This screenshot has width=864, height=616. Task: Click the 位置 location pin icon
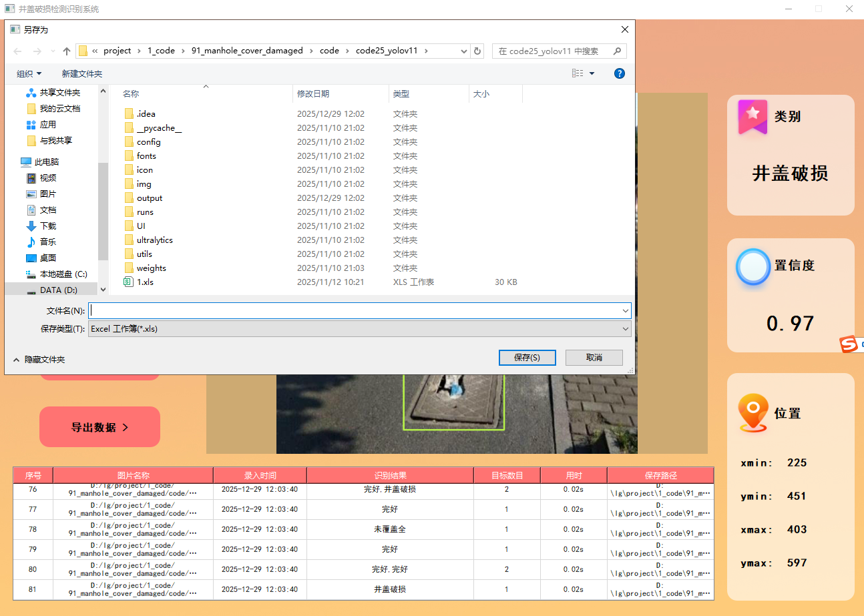(x=752, y=412)
